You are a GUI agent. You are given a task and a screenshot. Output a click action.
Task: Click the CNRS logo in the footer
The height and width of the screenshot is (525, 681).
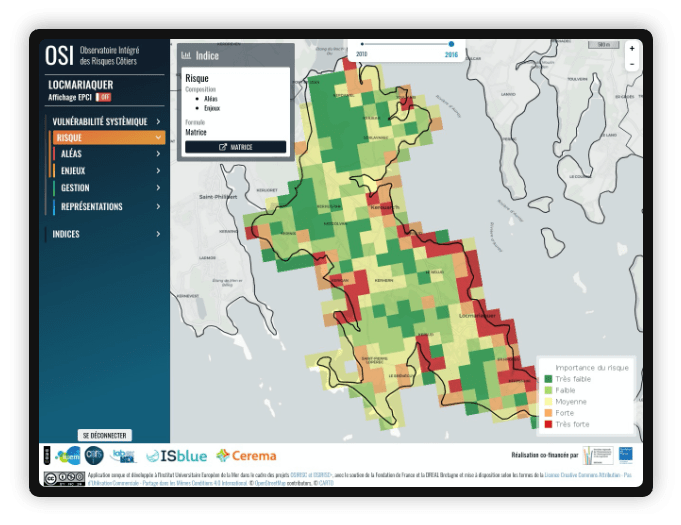coord(94,455)
